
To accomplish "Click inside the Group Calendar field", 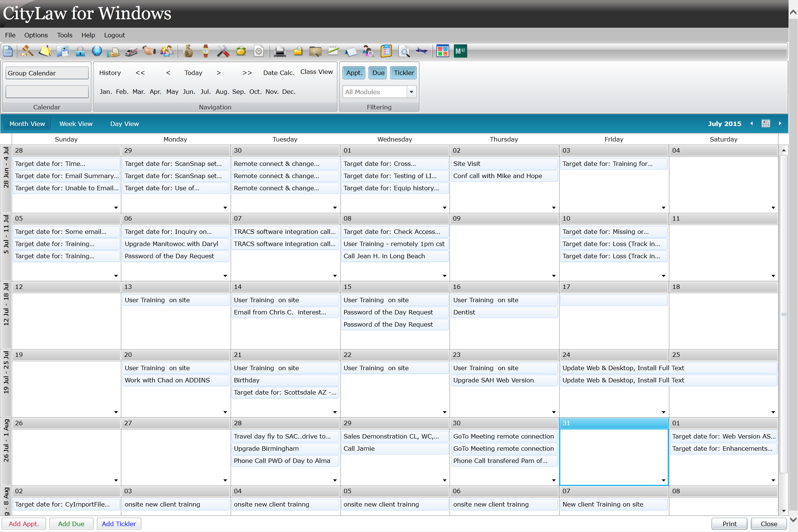I will tap(47, 73).
